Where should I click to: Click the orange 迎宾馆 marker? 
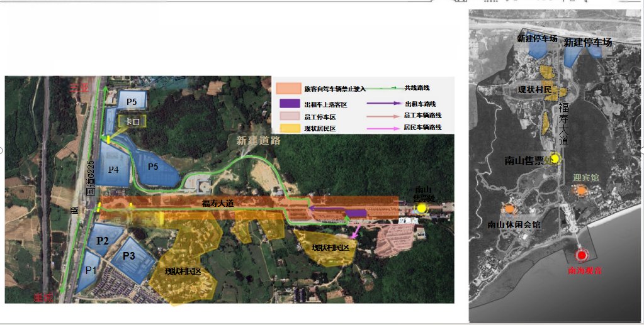[x=582, y=190]
